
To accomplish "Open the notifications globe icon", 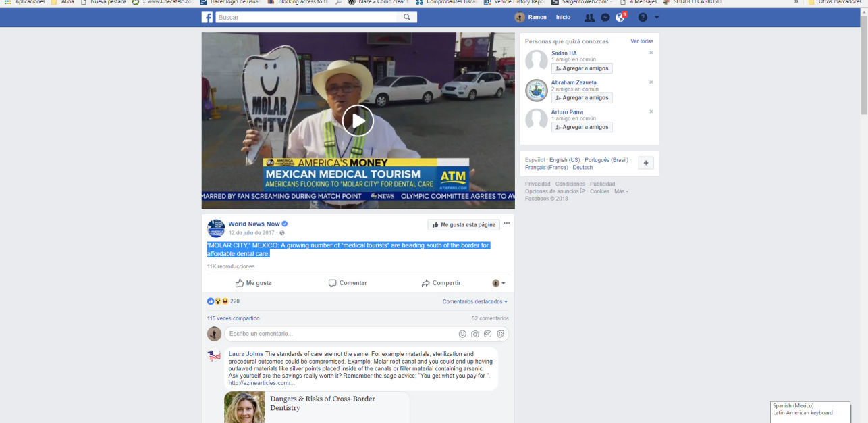I will (620, 18).
